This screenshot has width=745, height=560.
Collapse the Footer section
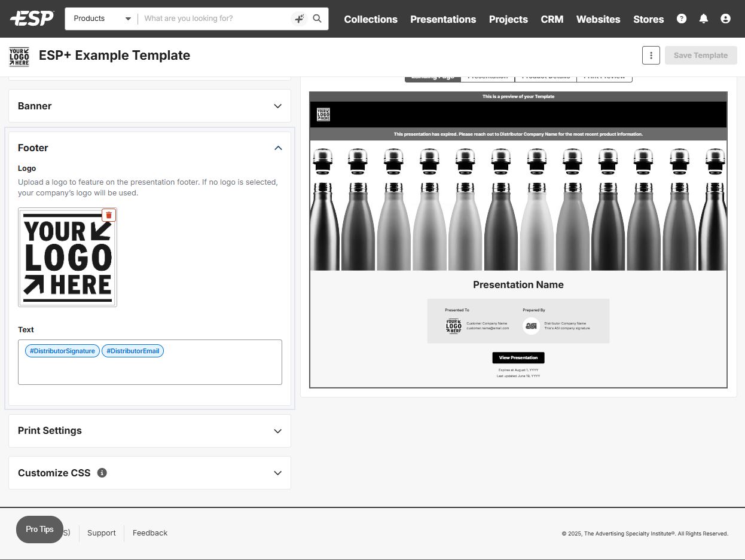278,148
